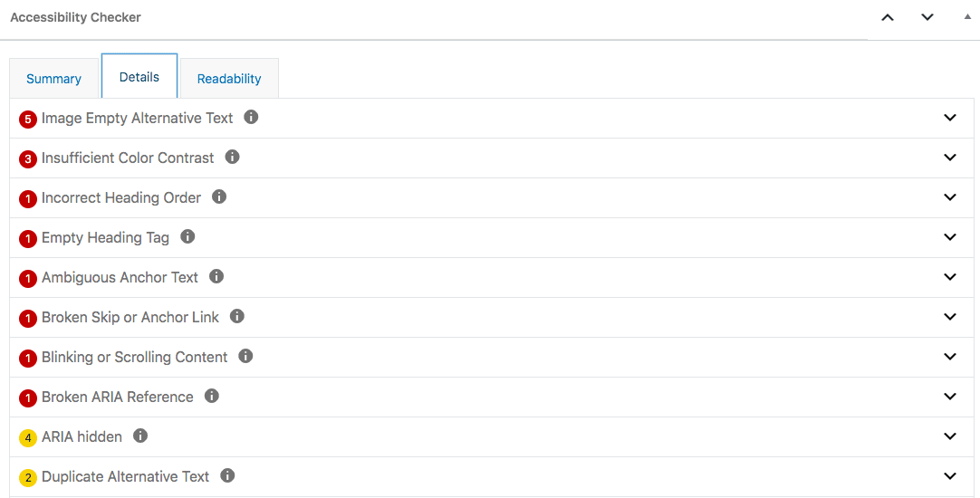Move Accessibility Checker panel up
The image size is (980, 498).
tap(888, 17)
